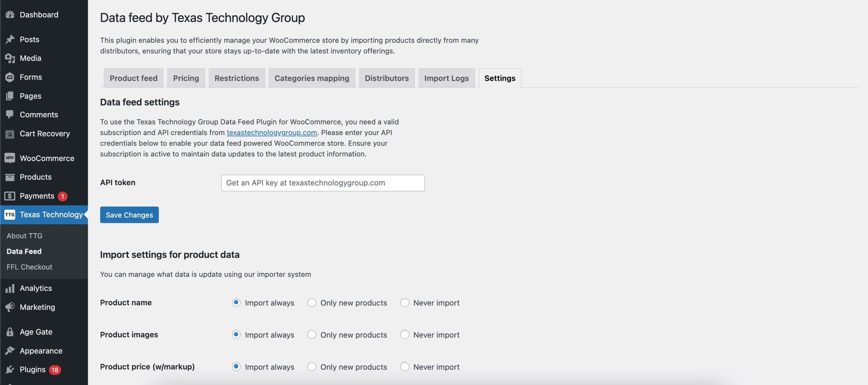This screenshot has width=868, height=385.
Task: Select Import always for Product images
Action: click(236, 335)
